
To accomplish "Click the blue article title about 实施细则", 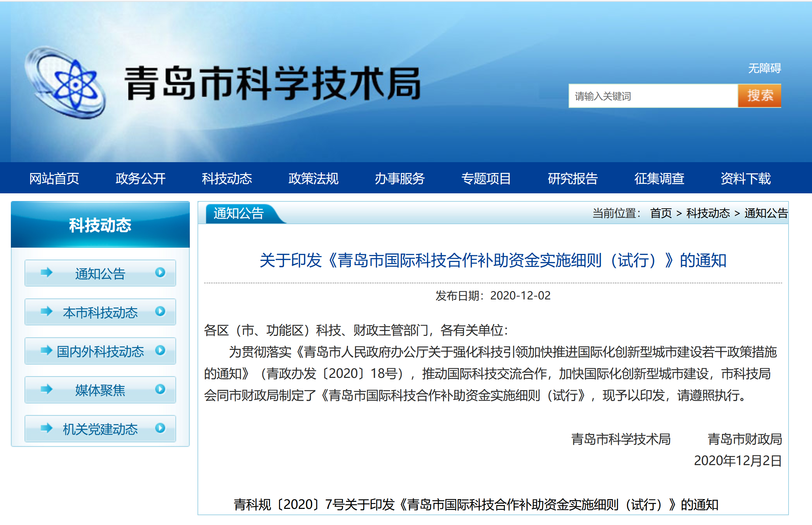I will pyautogui.click(x=493, y=260).
